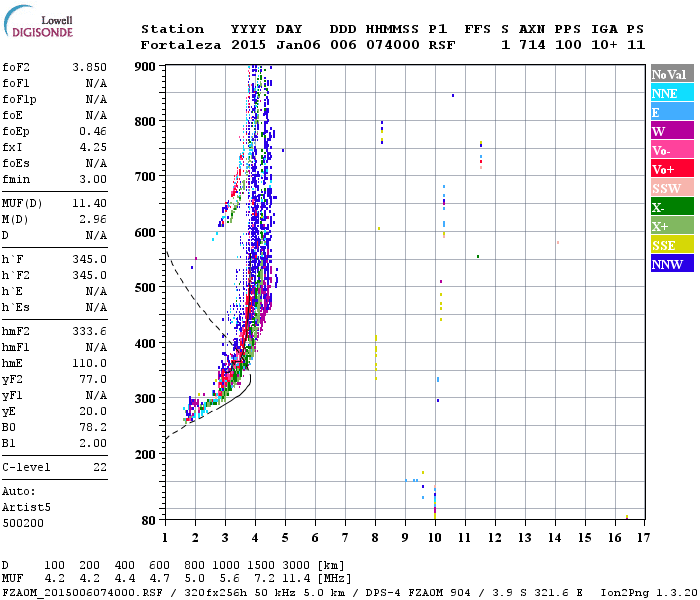Select the X+ light green legend swatch
The height and width of the screenshot is (600, 700).
tap(672, 225)
